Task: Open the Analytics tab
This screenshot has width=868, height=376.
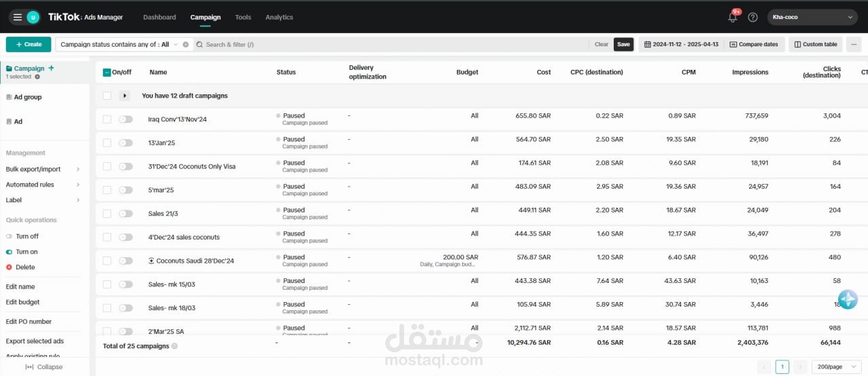Action: (x=279, y=17)
